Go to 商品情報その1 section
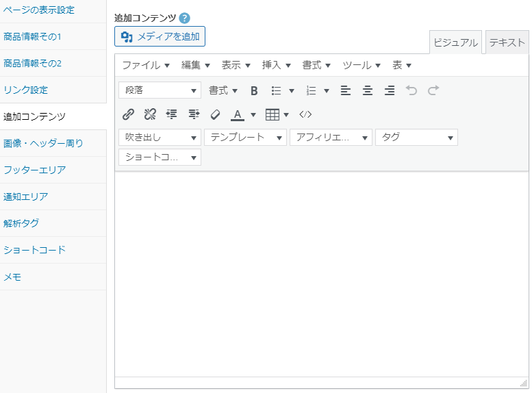 53,37
